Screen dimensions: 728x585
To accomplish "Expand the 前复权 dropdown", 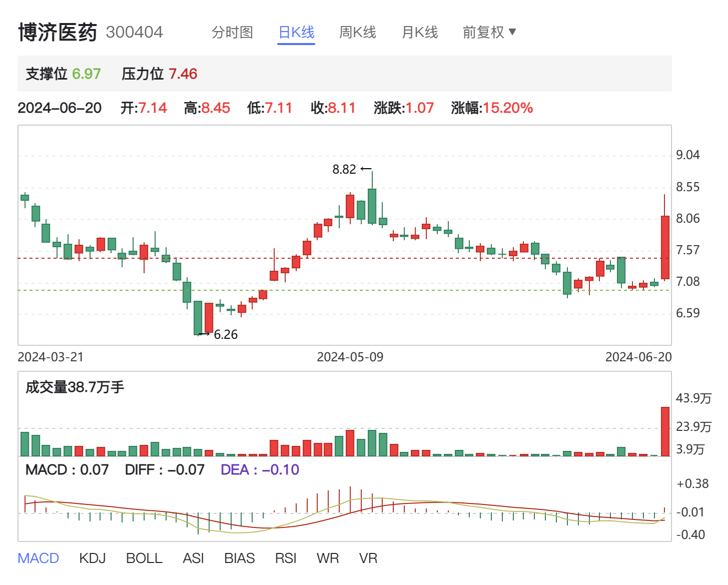I will point(489,33).
